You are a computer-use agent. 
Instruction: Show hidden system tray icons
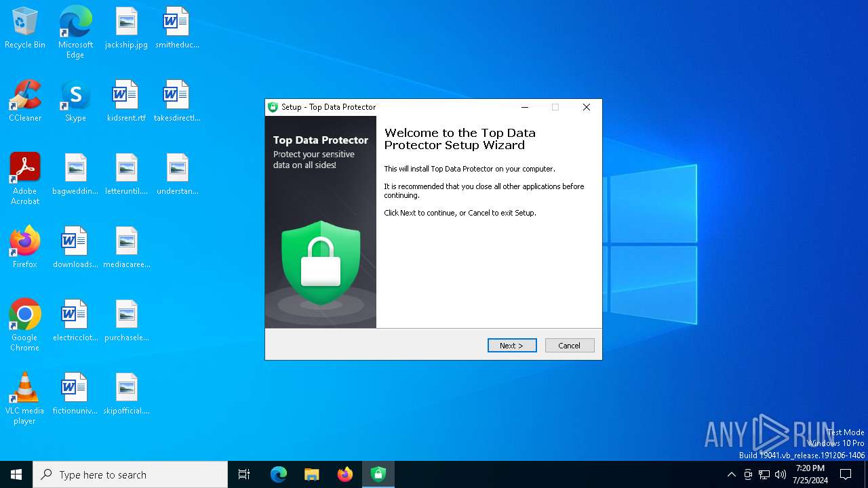click(x=731, y=474)
